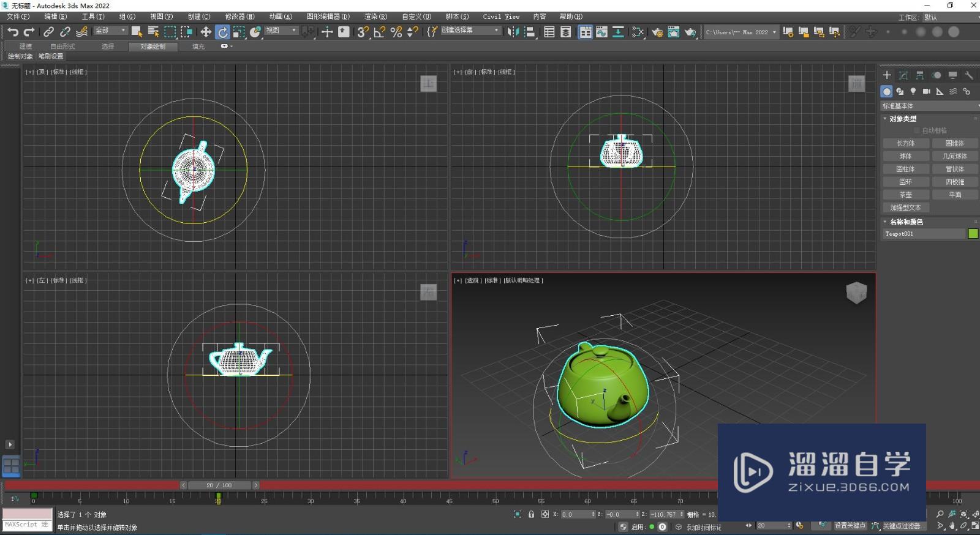Select the Unlink Selection tool
This screenshot has width=980, height=535.
[65, 32]
